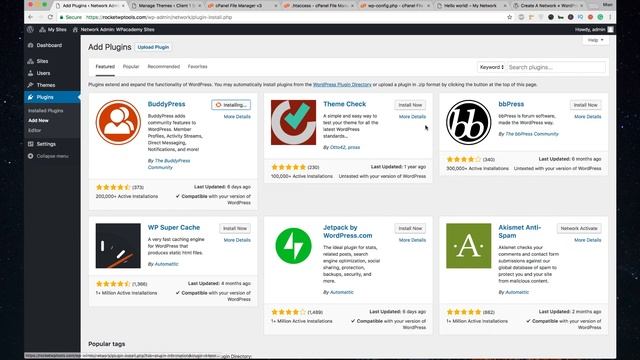Install Now the bbPress plugin

[x=585, y=105]
